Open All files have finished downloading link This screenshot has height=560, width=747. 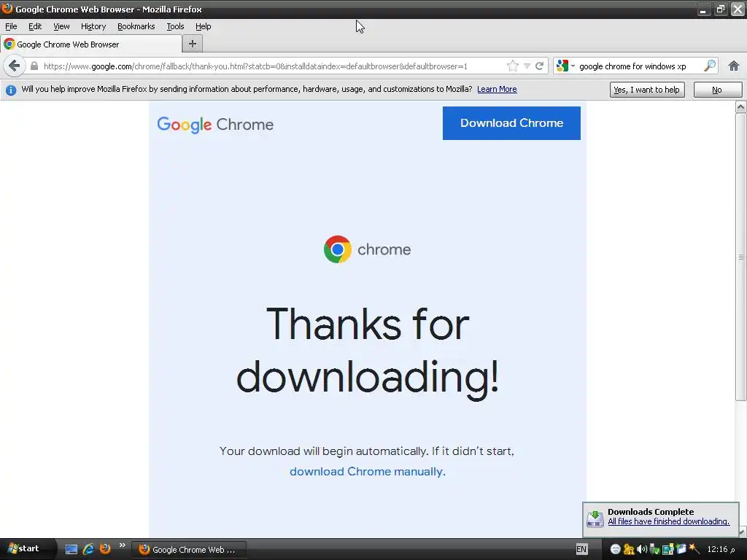(x=668, y=521)
